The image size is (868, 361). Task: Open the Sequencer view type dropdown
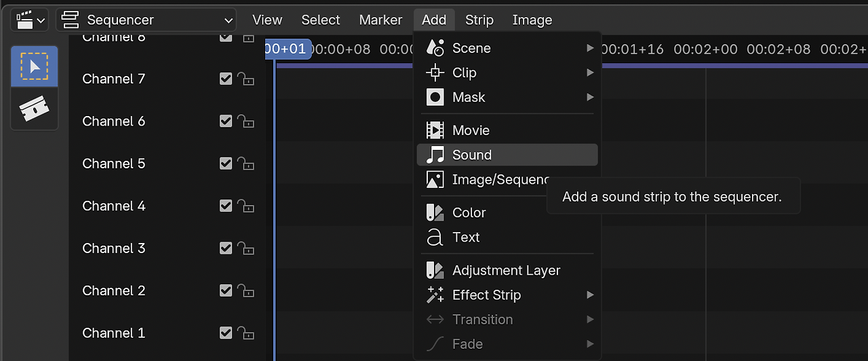click(146, 20)
